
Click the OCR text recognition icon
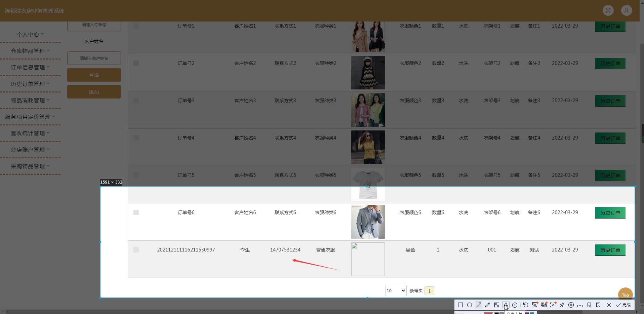[553, 305]
